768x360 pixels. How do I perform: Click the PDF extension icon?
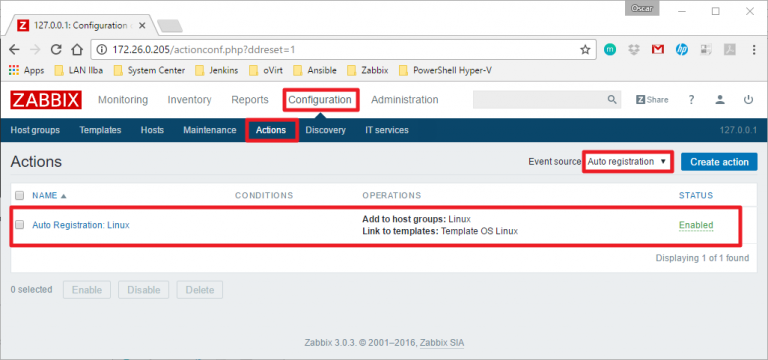(729, 49)
